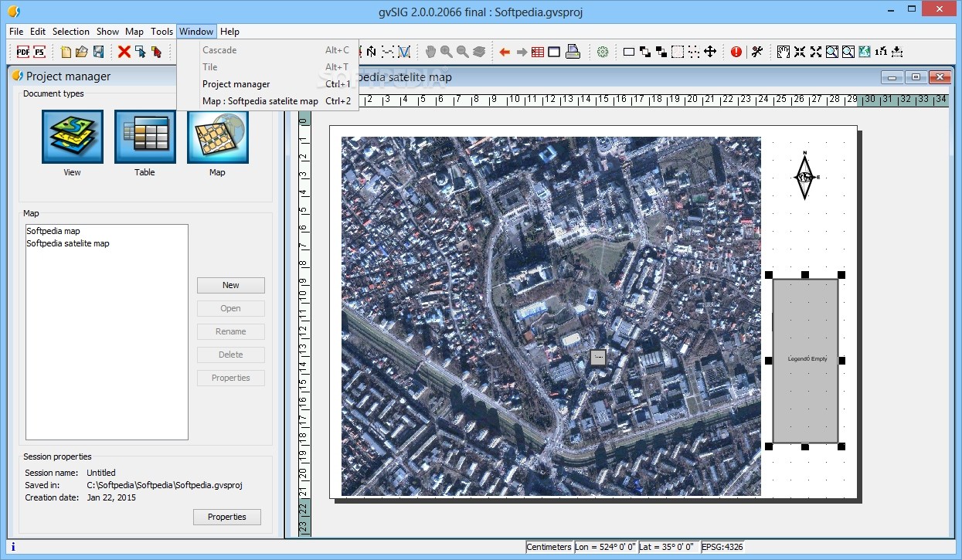The height and width of the screenshot is (560, 962).
Task: Open the File menu
Action: [x=16, y=32]
